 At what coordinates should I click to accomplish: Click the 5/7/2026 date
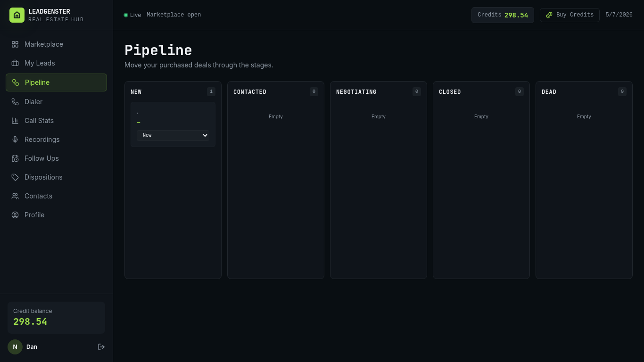(619, 15)
